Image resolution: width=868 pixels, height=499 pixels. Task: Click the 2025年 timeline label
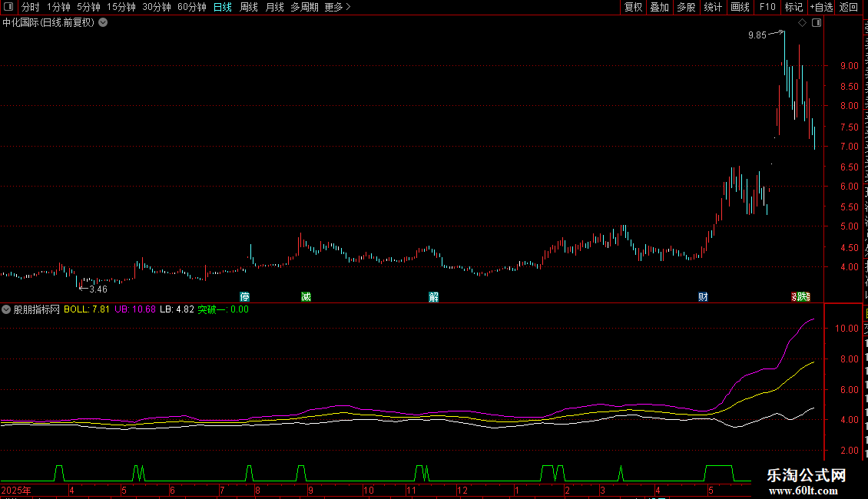[16, 490]
